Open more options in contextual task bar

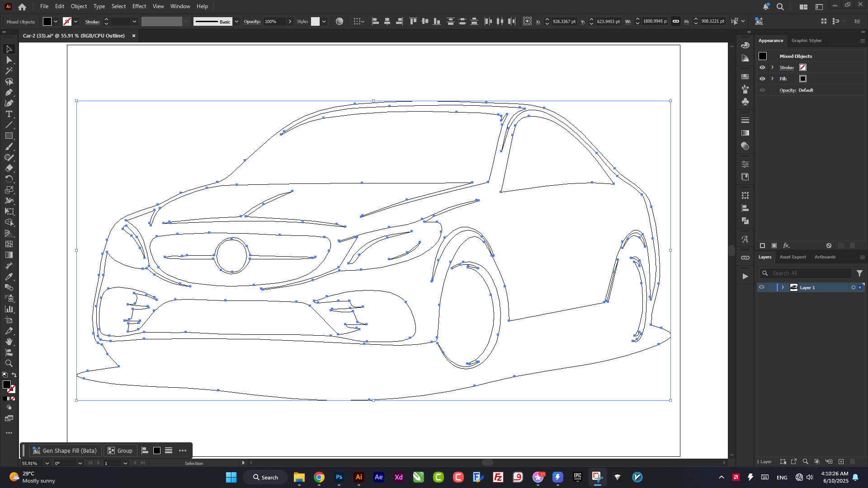pos(183,450)
